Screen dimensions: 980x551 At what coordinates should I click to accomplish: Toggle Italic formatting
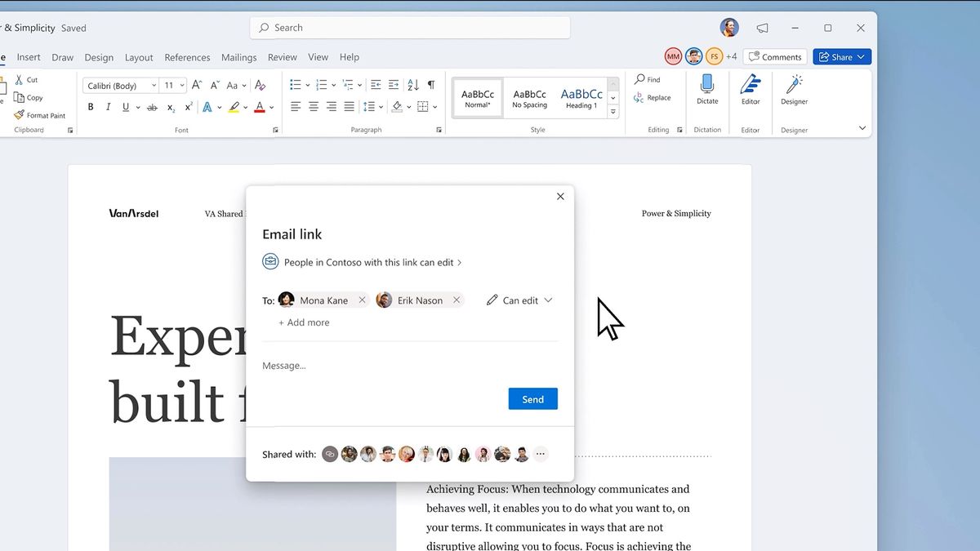point(109,106)
